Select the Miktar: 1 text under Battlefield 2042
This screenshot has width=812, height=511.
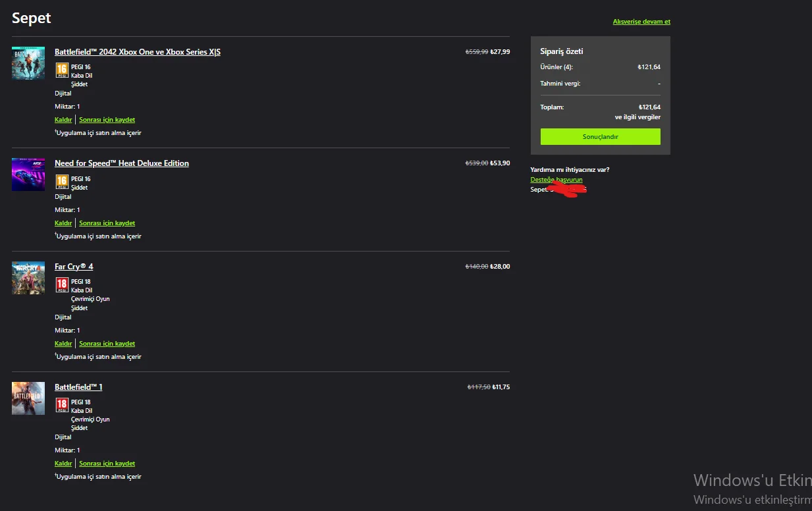(67, 107)
